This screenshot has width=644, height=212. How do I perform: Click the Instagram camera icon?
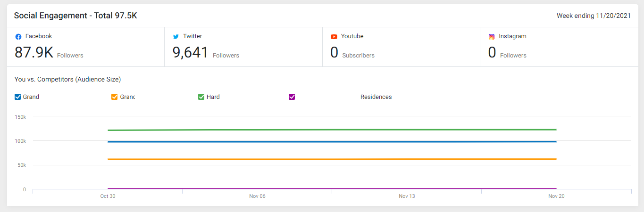[492, 37]
